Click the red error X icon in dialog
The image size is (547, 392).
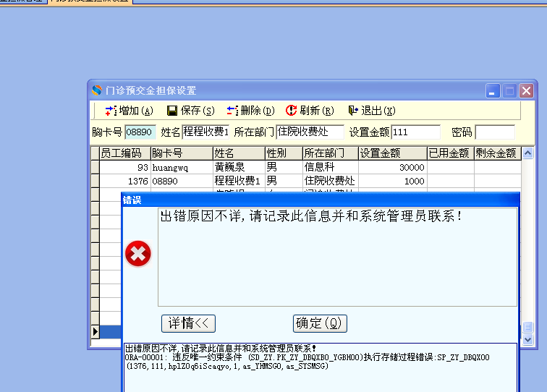pos(138,254)
